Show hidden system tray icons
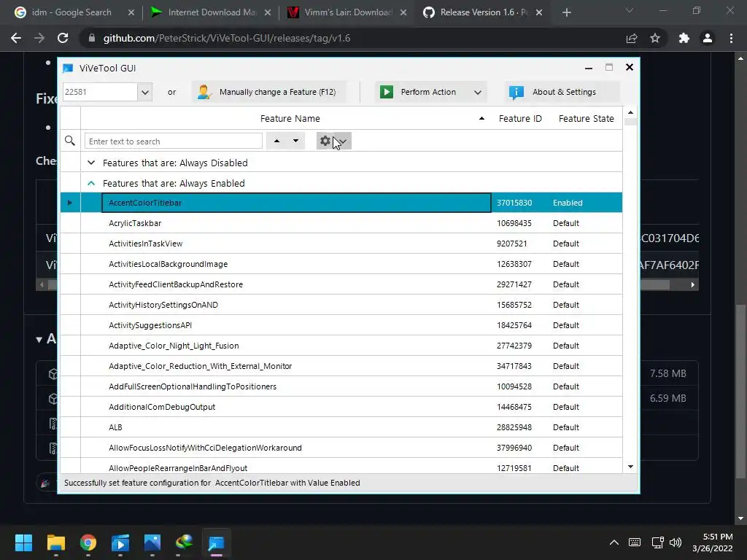 point(614,542)
